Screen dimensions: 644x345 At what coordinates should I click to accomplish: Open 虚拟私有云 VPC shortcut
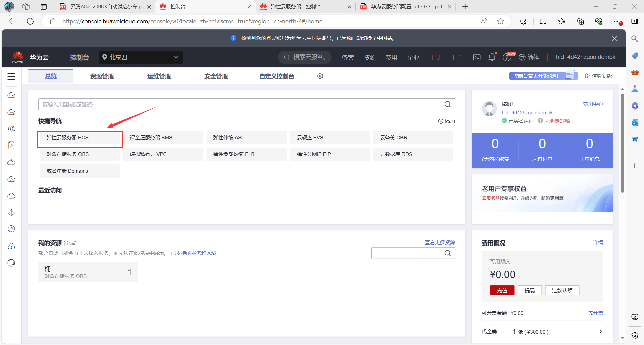(163, 154)
